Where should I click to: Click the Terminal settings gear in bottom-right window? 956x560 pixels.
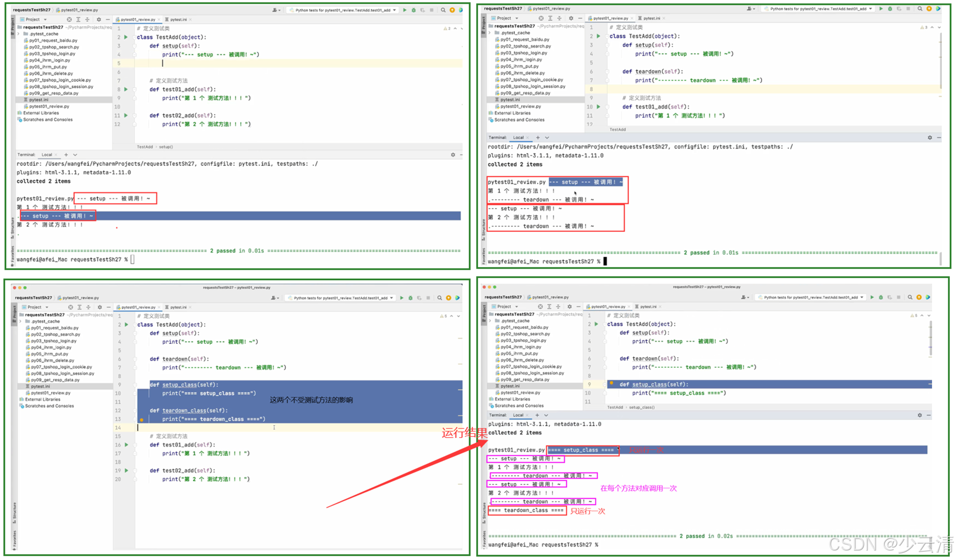point(920,415)
